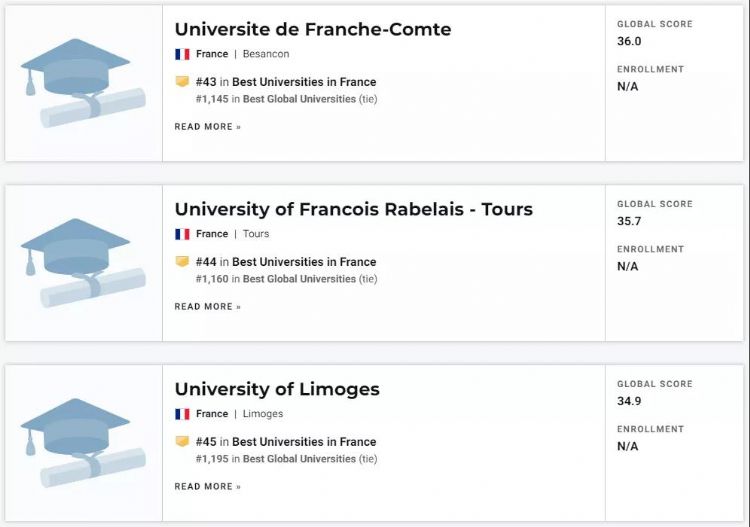The image size is (750, 527).
Task: Click the graduation cap icon for Francois Rabelais - Tours
Action: [82, 262]
